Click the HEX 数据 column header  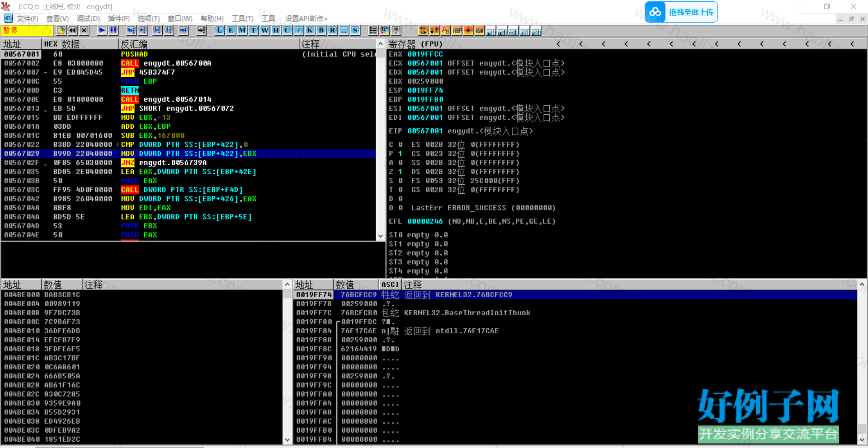80,44
